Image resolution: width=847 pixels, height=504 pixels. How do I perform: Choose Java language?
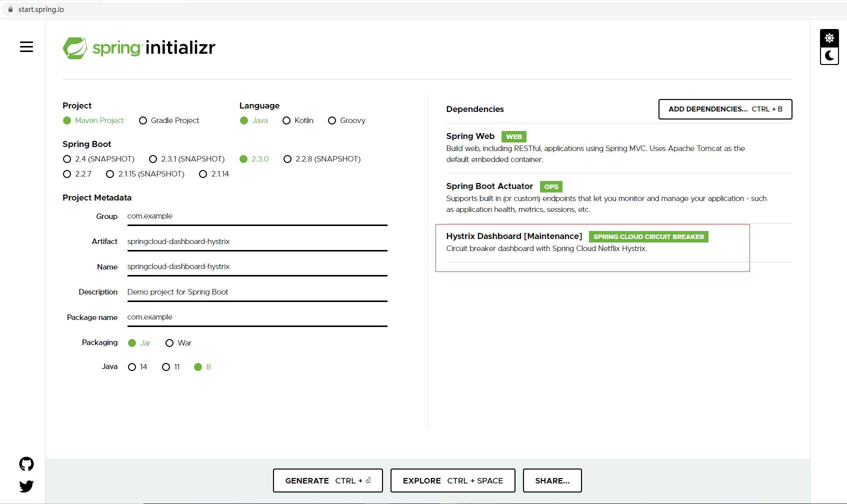click(x=254, y=120)
